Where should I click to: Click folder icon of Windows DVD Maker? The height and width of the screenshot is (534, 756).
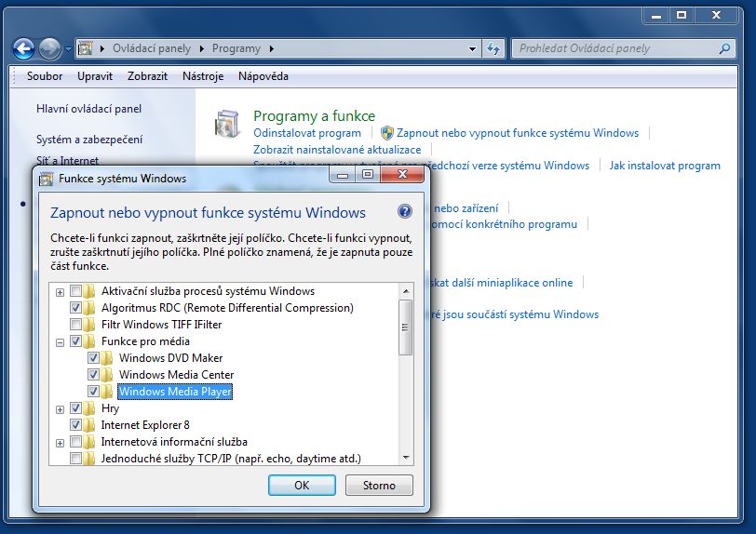point(106,358)
